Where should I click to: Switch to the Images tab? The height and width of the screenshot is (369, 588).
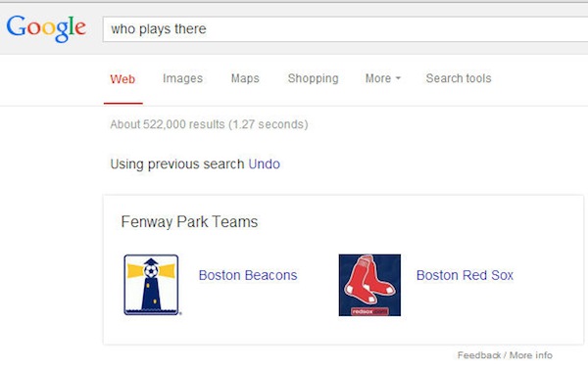tap(182, 78)
